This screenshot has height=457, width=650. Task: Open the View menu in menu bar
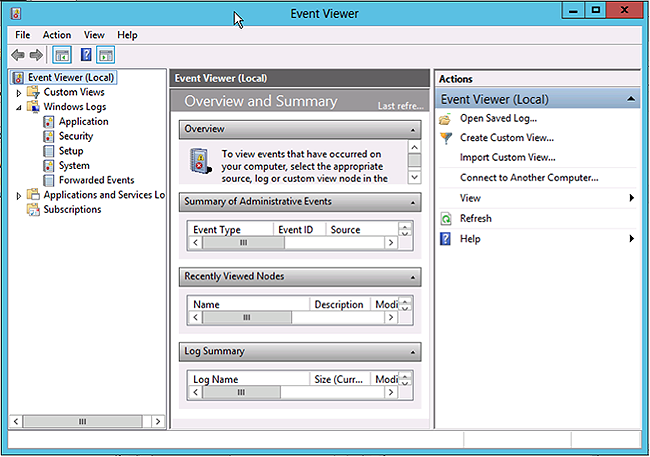(x=92, y=35)
